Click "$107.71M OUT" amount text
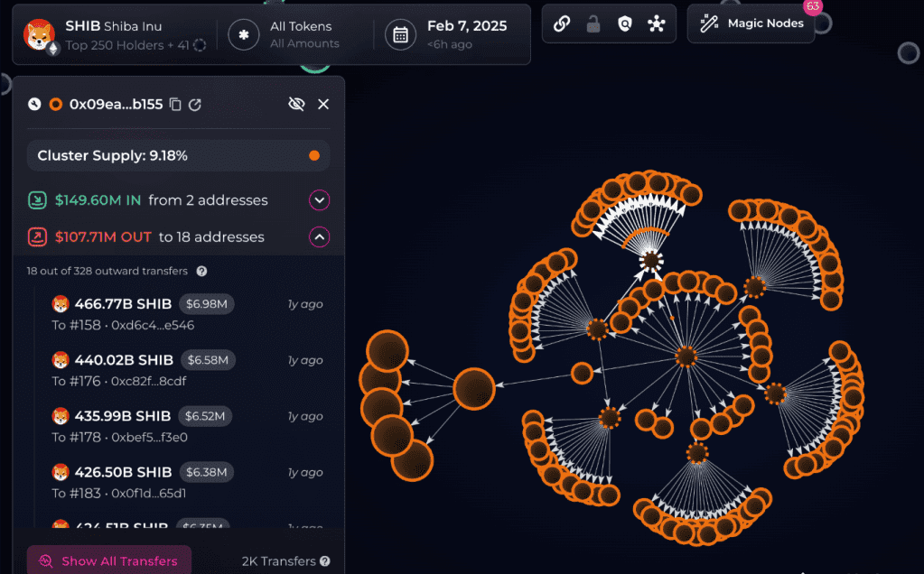Viewport: 924px width, 574px height. click(103, 236)
